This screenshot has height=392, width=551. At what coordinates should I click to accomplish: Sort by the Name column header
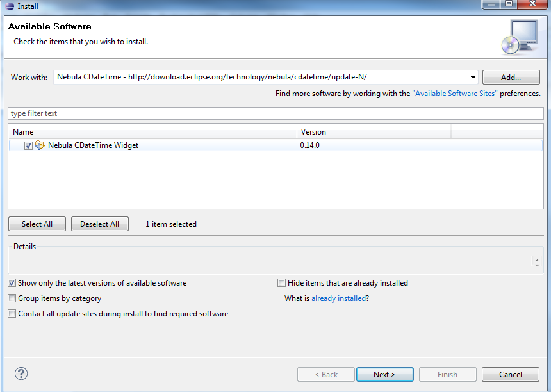[153, 132]
